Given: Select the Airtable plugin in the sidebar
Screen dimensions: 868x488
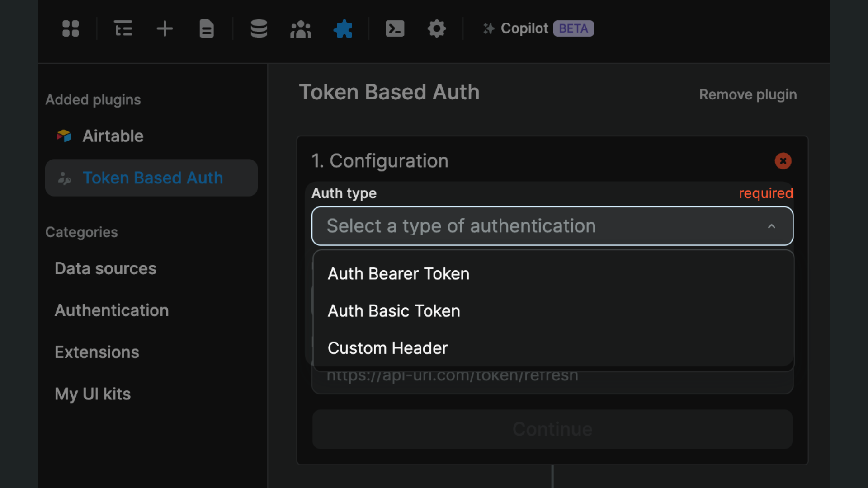Looking at the screenshot, I should point(113,136).
